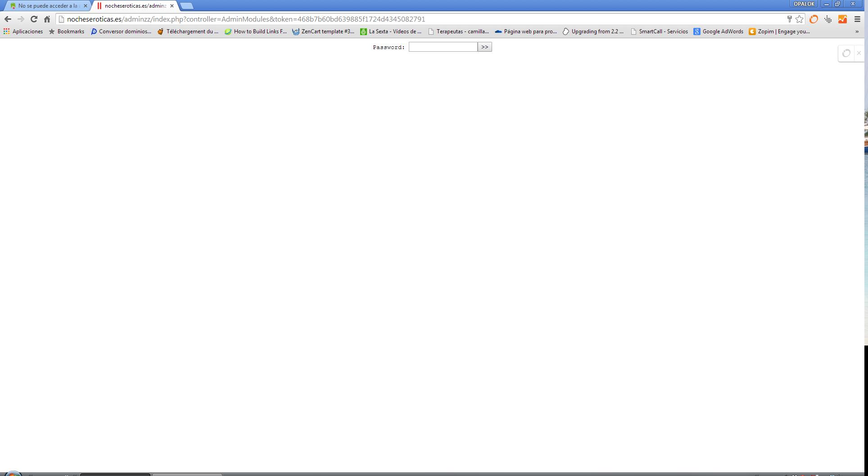Reload the current page
The width and height of the screenshot is (868, 476).
coord(34,19)
